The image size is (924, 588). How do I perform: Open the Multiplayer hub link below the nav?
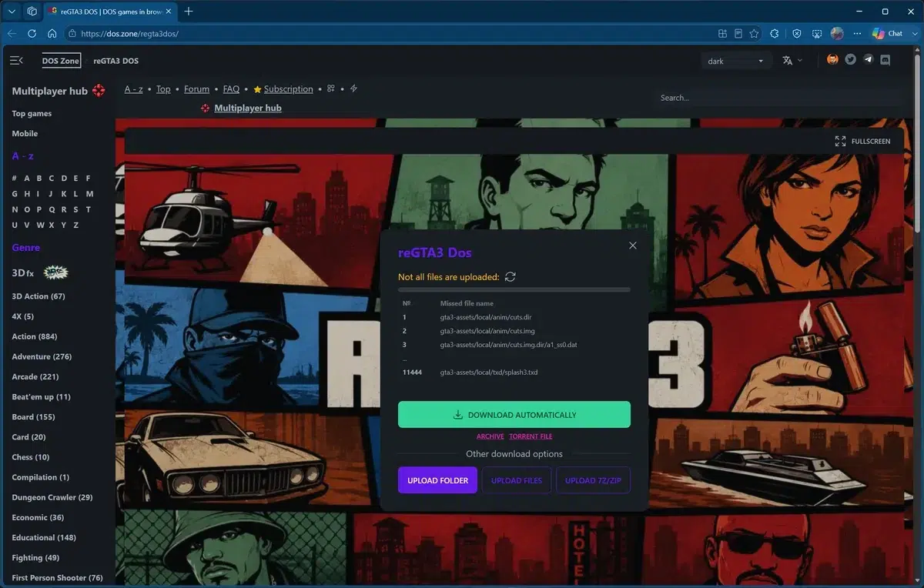pyautogui.click(x=247, y=109)
